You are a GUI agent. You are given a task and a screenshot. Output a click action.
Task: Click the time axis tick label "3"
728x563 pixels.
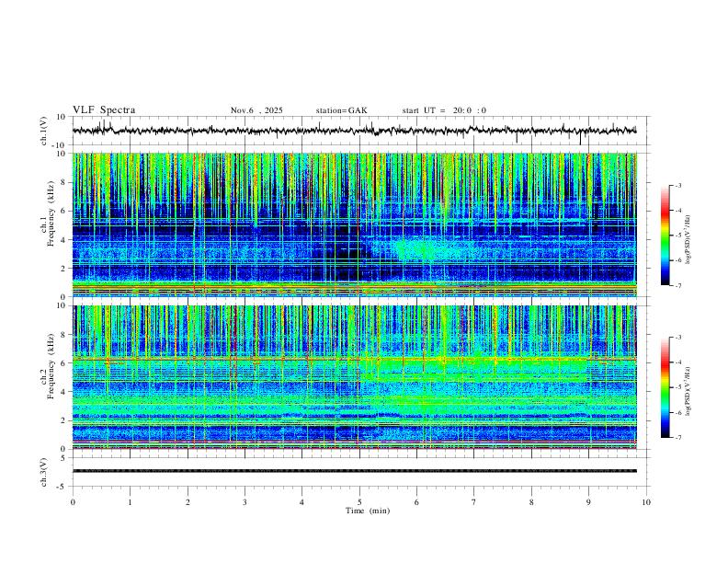(245, 502)
